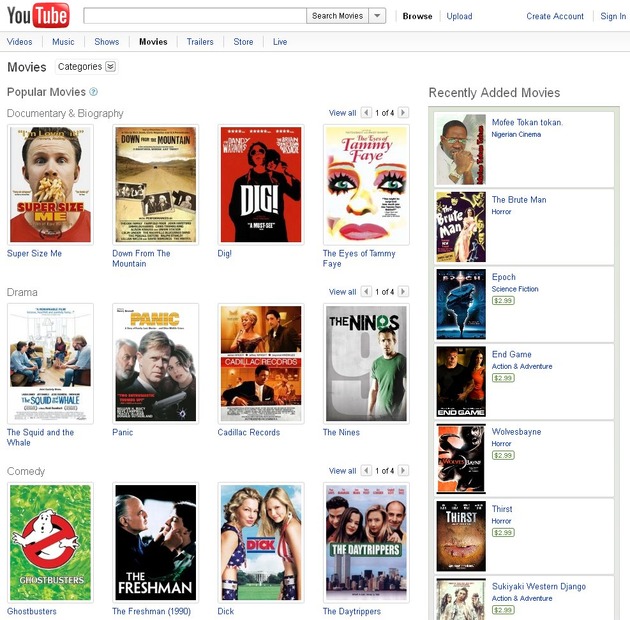Screen dimensions: 630x620
Task: Open the Live tab
Action: click(280, 42)
